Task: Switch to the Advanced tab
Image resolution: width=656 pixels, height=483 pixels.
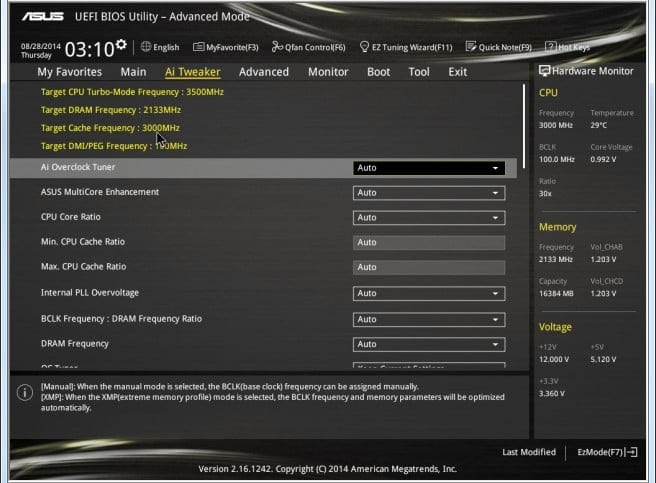Action: tap(263, 72)
